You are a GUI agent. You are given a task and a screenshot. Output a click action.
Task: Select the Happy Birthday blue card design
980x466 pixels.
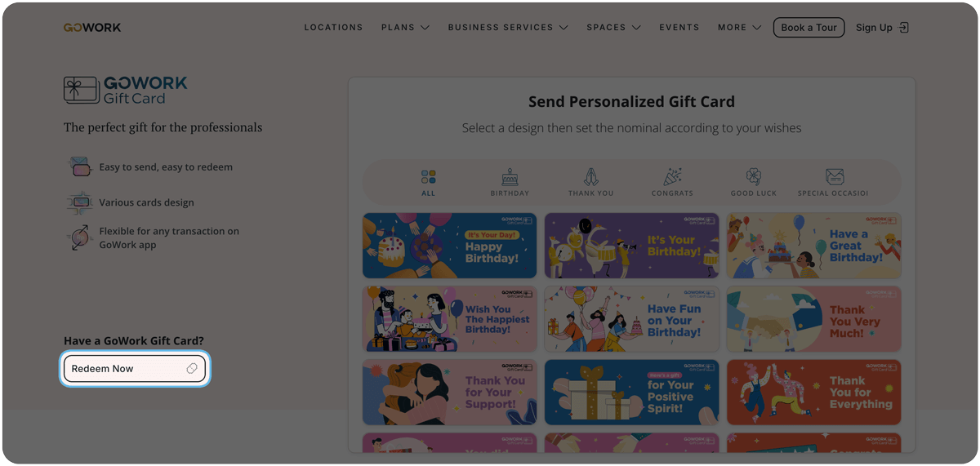(450, 246)
